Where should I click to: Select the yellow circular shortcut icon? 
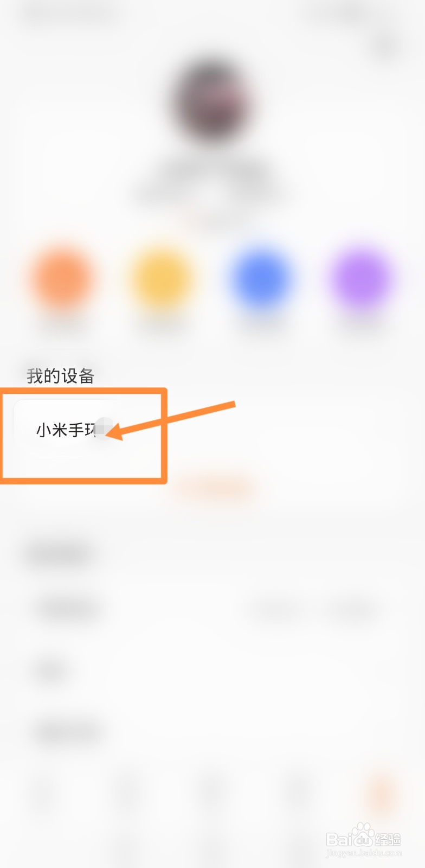point(162,279)
